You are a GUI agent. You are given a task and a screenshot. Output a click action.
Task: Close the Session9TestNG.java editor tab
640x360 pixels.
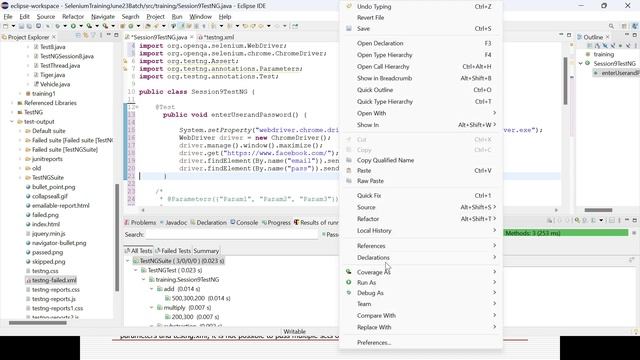[191, 37]
